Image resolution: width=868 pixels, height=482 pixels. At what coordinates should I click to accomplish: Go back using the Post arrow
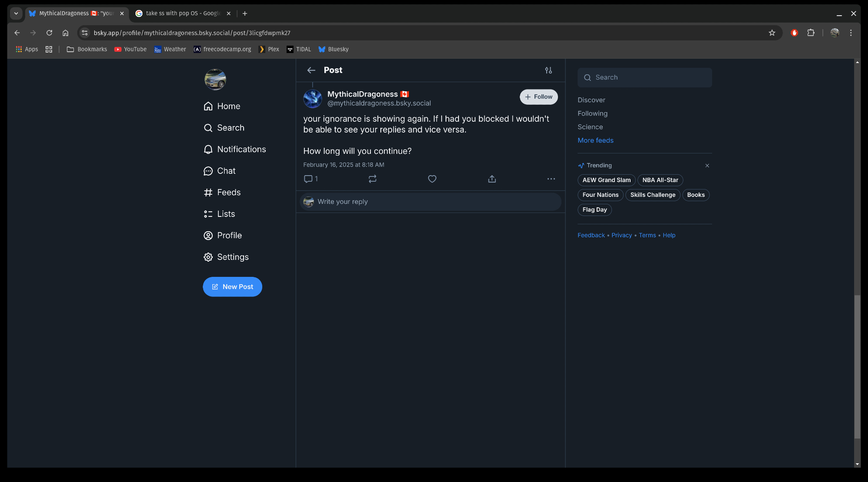tap(311, 70)
